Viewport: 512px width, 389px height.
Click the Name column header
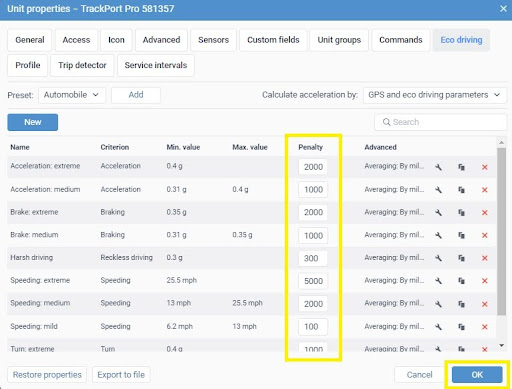[x=20, y=147]
